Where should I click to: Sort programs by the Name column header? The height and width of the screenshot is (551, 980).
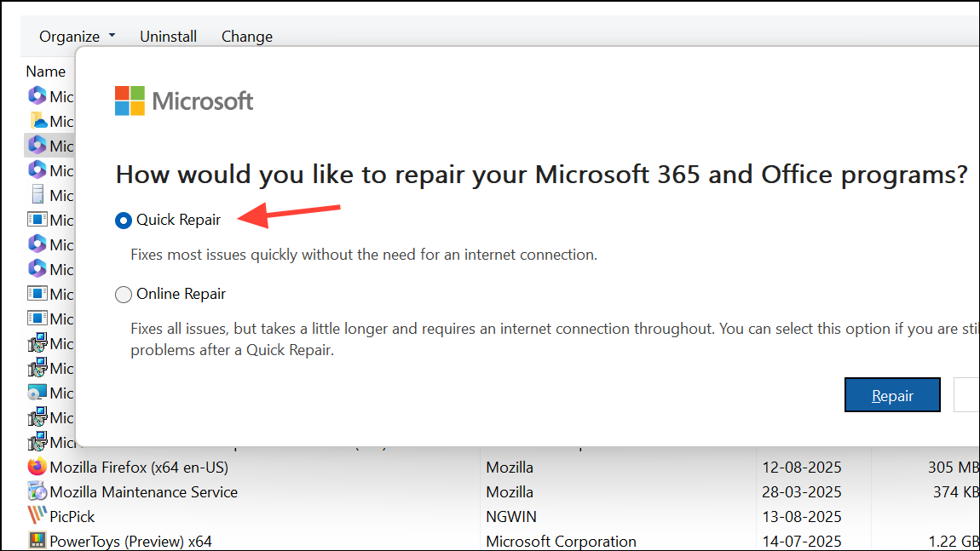coord(46,72)
